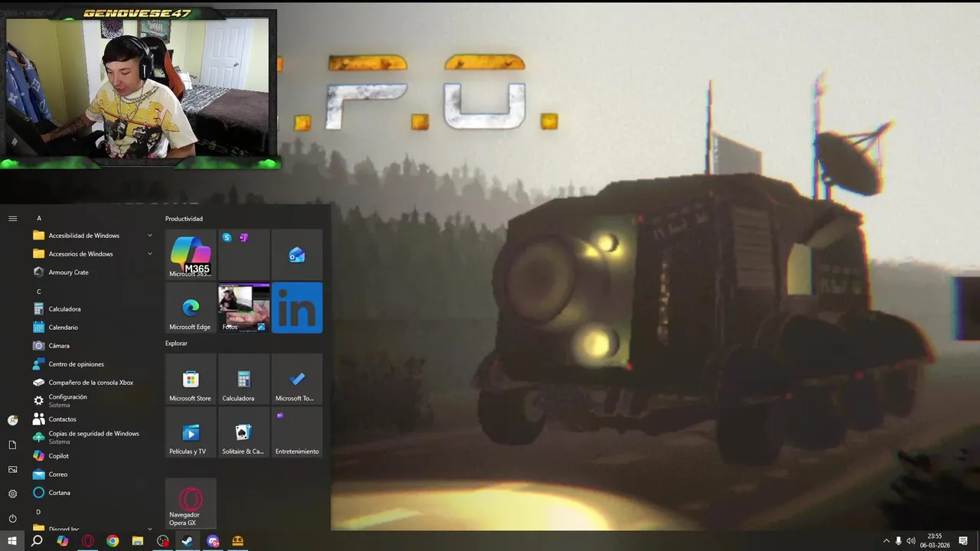Open Copias de seguridad de Windows
The width and height of the screenshot is (980, 551).
click(92, 438)
